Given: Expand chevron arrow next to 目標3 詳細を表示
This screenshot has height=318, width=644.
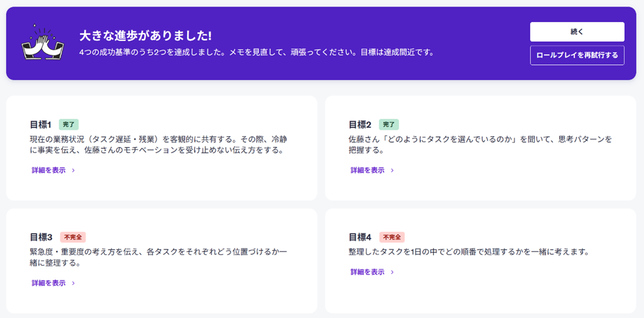Looking at the screenshot, I should pyautogui.click(x=73, y=283).
